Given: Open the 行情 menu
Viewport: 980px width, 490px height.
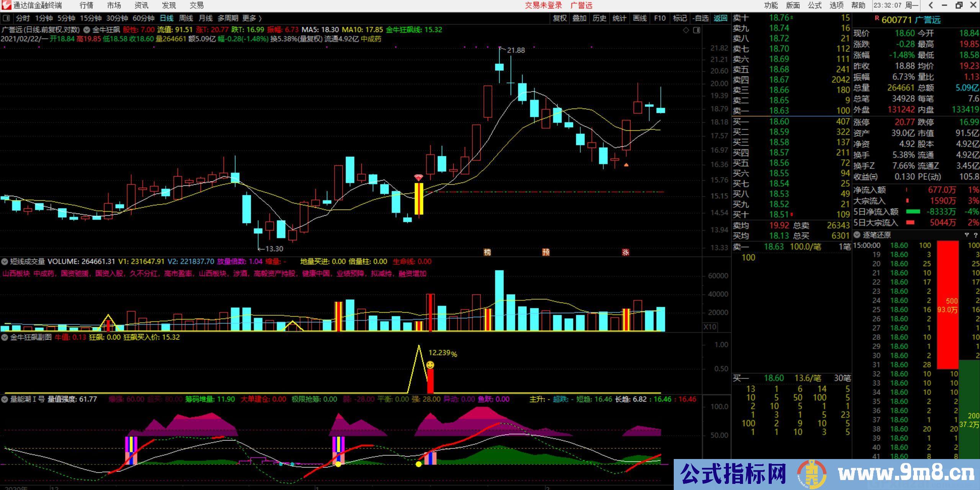Looking at the screenshot, I should click(86, 5).
